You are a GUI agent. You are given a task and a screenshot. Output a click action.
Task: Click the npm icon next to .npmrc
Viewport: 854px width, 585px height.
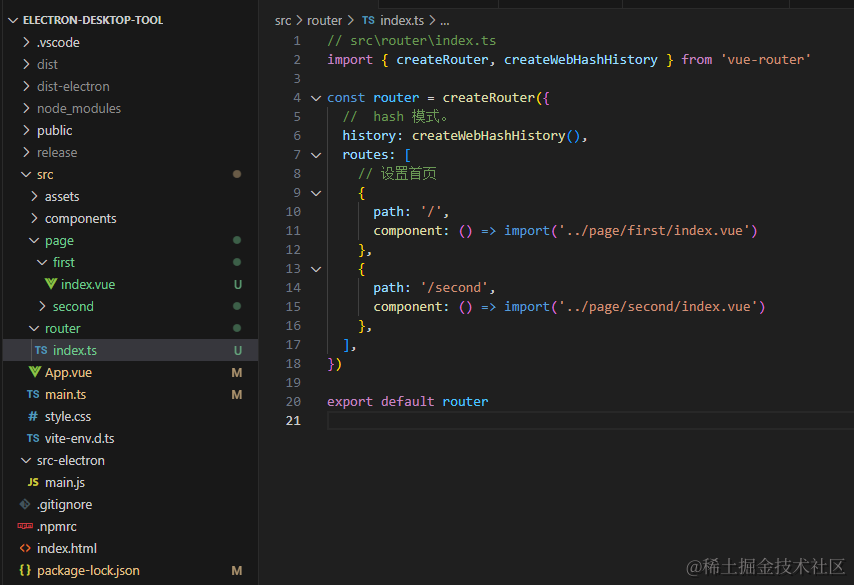pyautogui.click(x=26, y=526)
